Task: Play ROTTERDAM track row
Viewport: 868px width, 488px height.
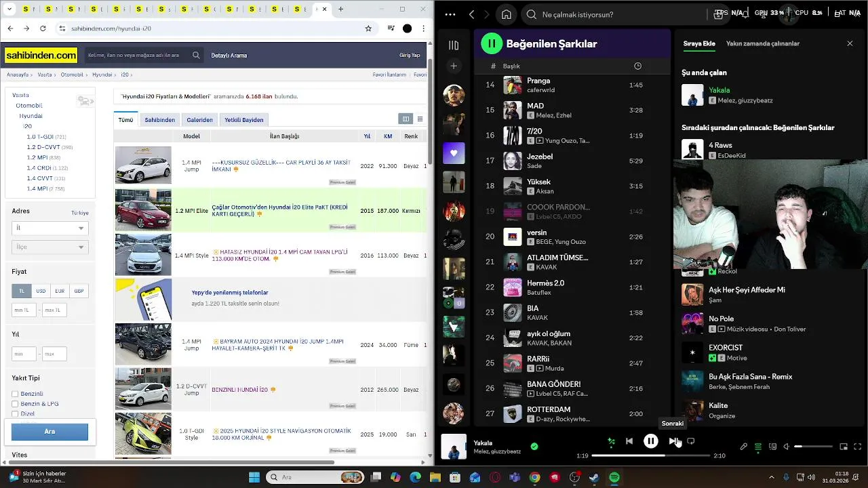Action: point(573,413)
